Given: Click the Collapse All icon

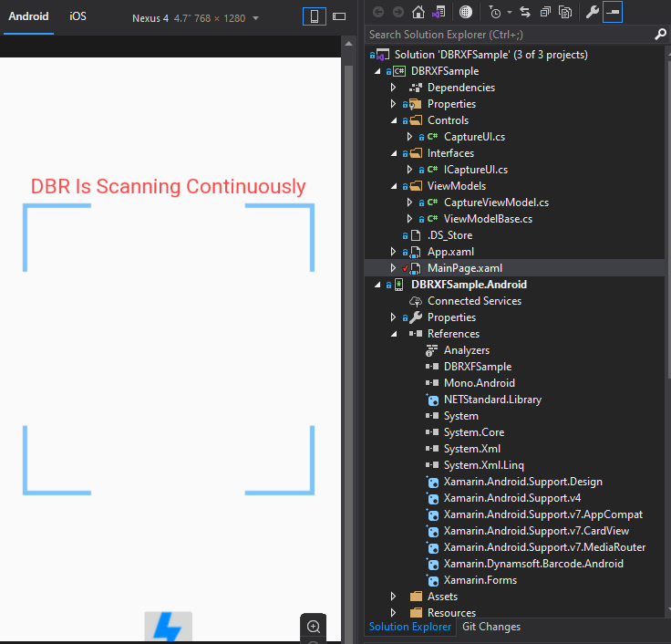Looking at the screenshot, I should click(x=545, y=12).
